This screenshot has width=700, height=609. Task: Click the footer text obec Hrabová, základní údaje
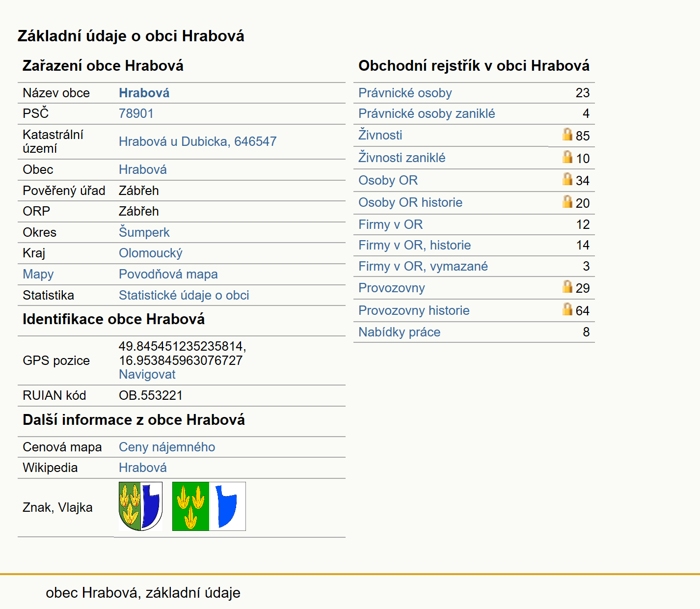click(x=143, y=593)
